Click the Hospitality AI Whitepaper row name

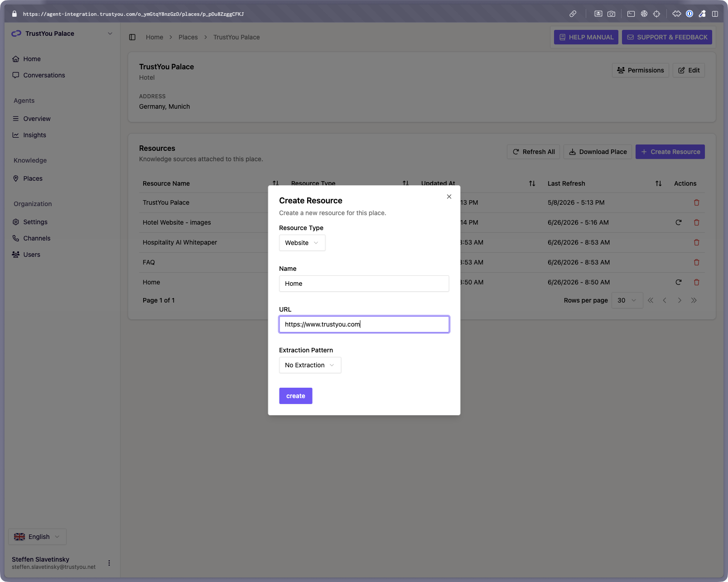180,242
